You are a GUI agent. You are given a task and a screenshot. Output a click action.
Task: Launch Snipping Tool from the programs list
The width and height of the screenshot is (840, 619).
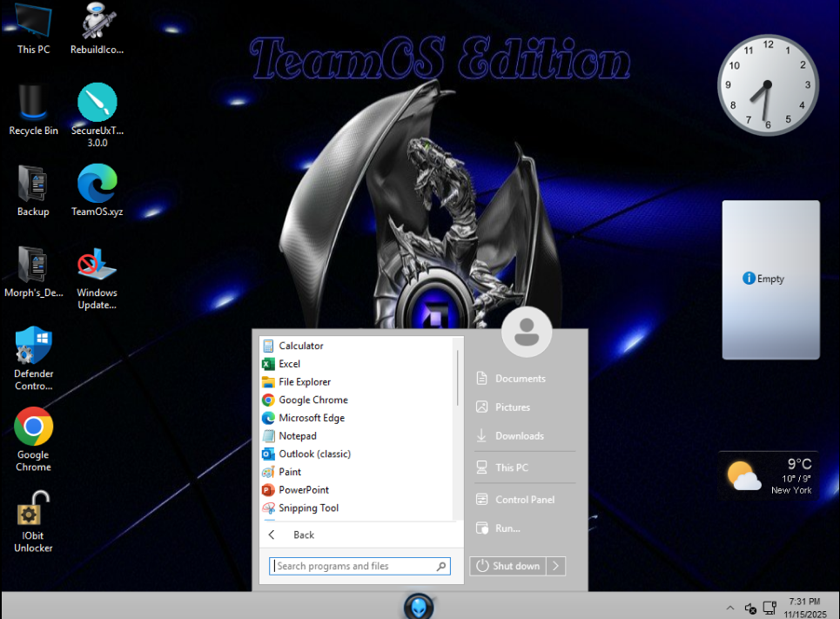click(308, 508)
